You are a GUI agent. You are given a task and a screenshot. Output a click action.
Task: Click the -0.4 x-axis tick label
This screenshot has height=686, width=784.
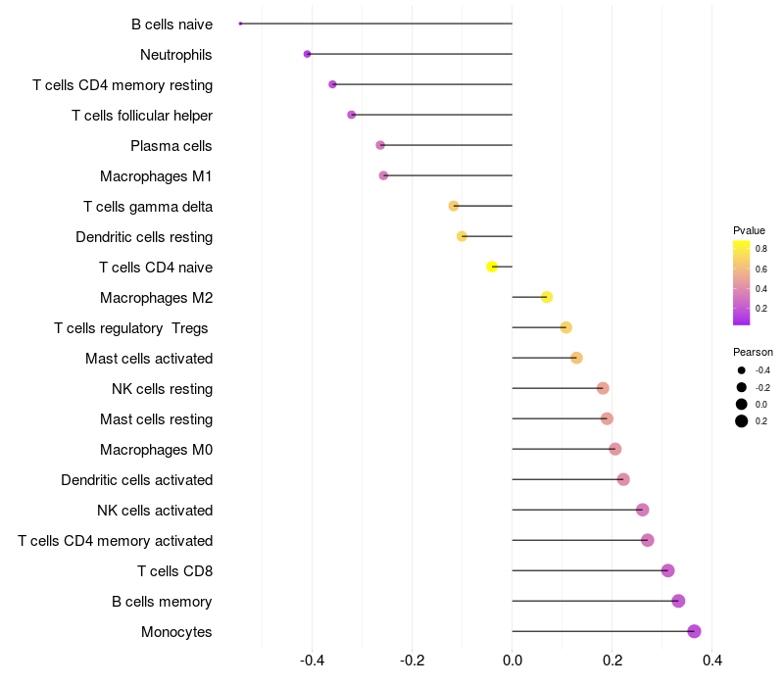tap(312, 661)
